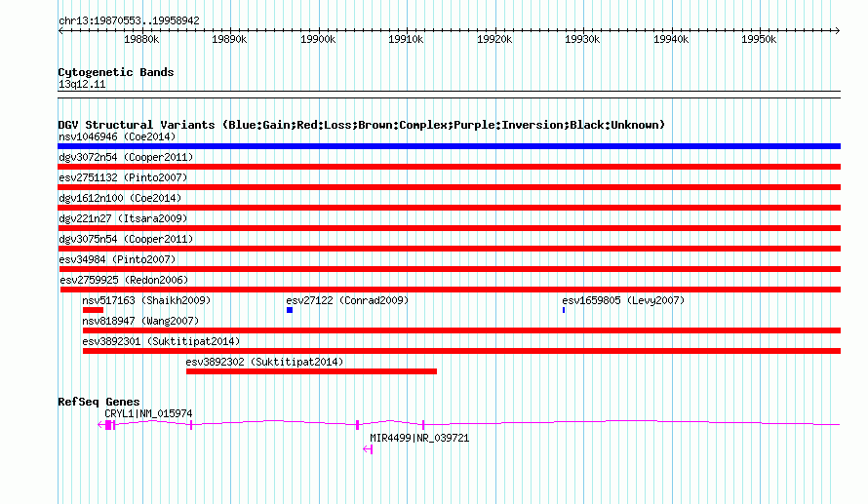This screenshot has width=868, height=504.
Task: Click the dgv3072n54 (Cooper2011) label
Action: (x=126, y=157)
